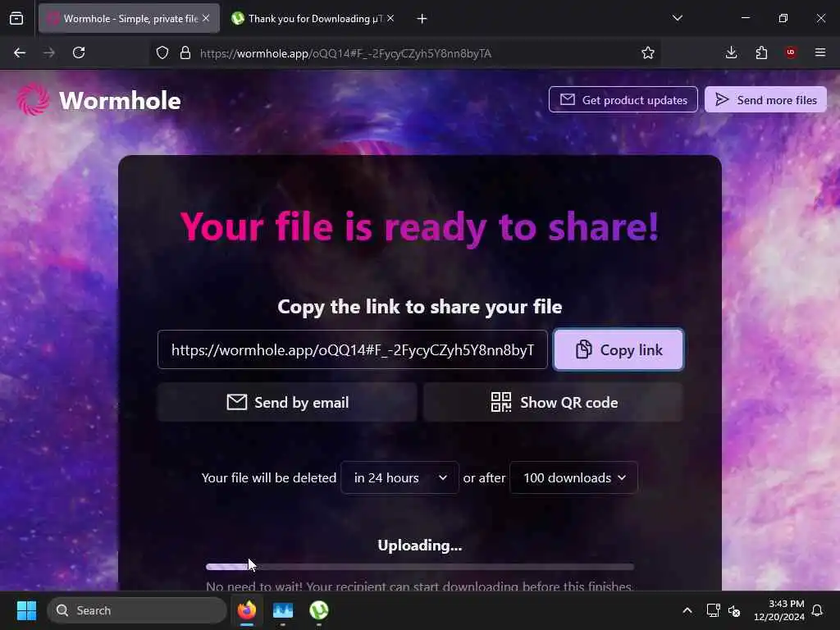This screenshot has height=630, width=840.
Task: Choose Send by email option
Action: coord(287,402)
